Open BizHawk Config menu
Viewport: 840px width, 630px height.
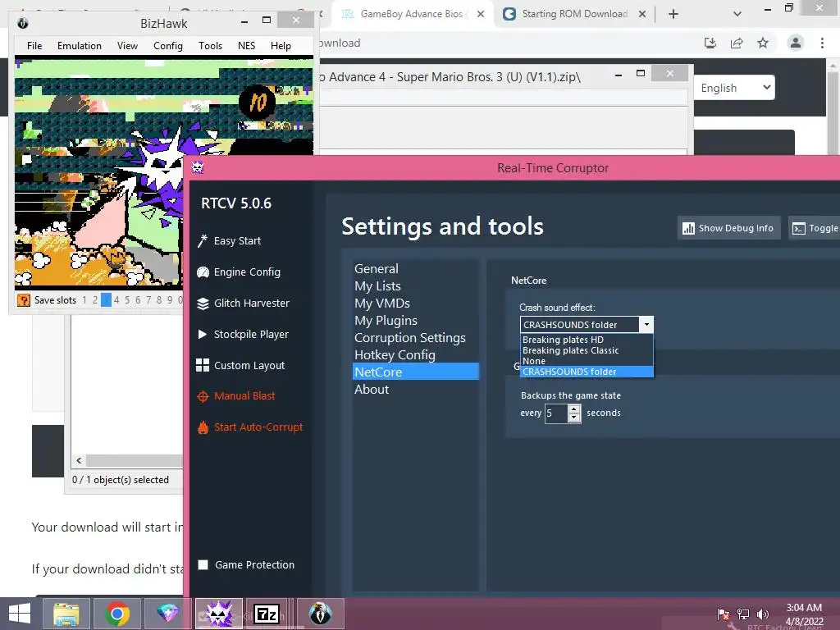click(167, 46)
